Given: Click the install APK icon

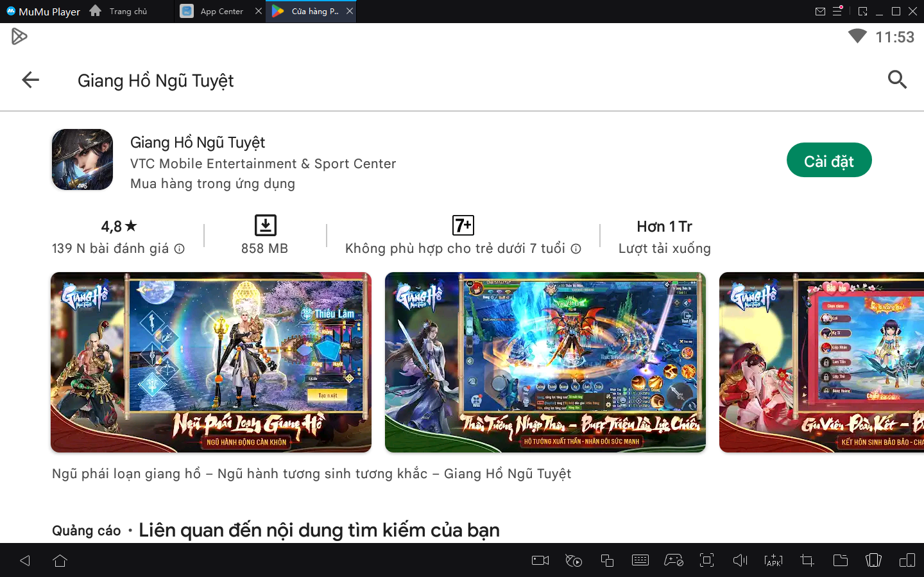Looking at the screenshot, I should (773, 560).
